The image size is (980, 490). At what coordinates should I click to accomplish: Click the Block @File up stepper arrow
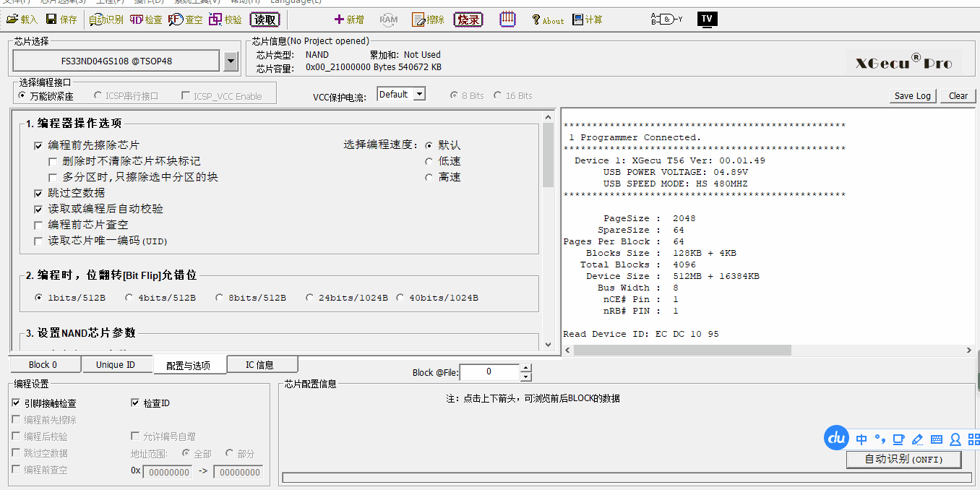525,368
